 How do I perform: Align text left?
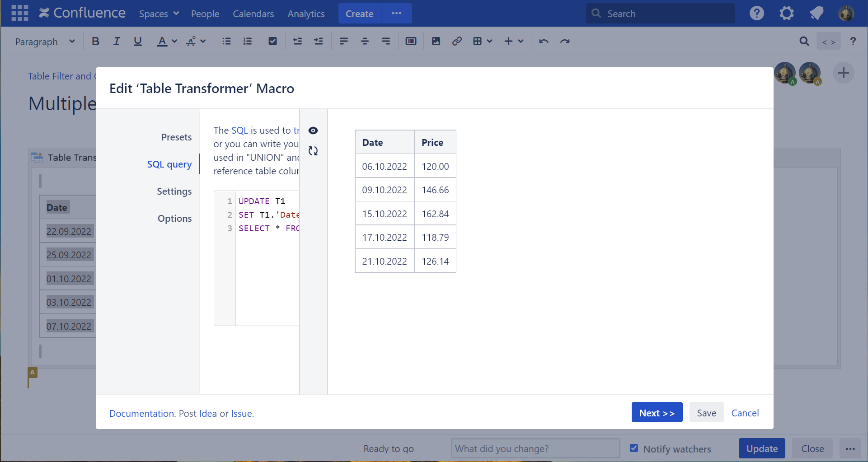344,42
